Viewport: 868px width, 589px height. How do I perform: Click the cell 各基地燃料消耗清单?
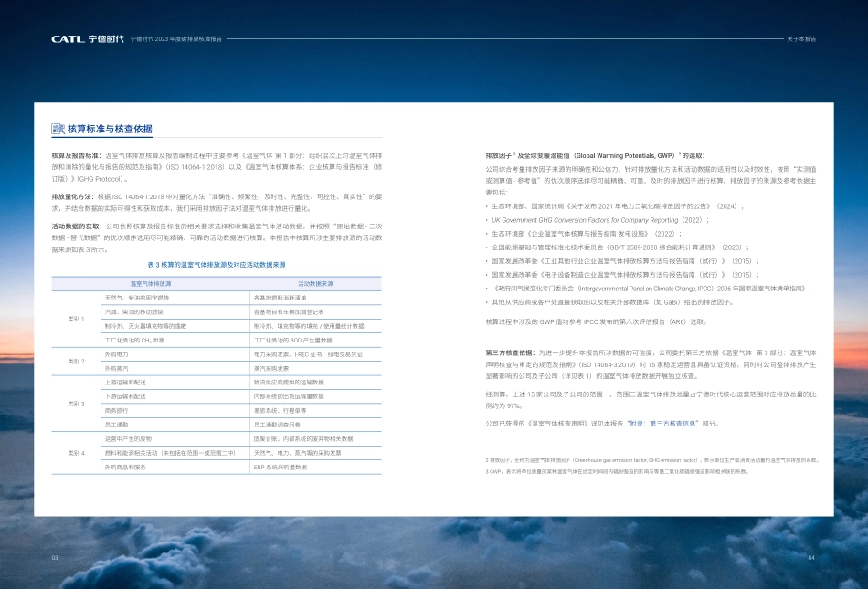coord(281,298)
